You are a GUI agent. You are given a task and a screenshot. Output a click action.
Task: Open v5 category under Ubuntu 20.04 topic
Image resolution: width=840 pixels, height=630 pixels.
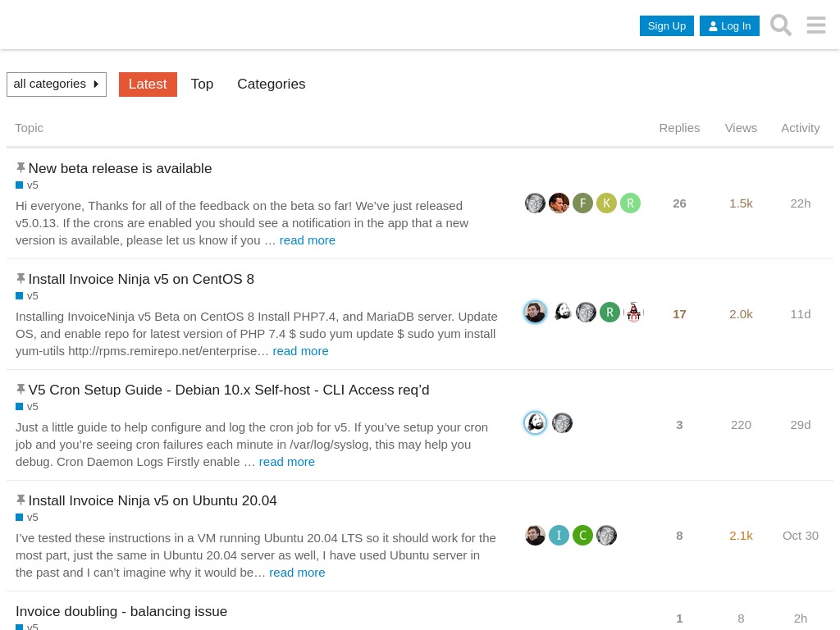(33, 518)
